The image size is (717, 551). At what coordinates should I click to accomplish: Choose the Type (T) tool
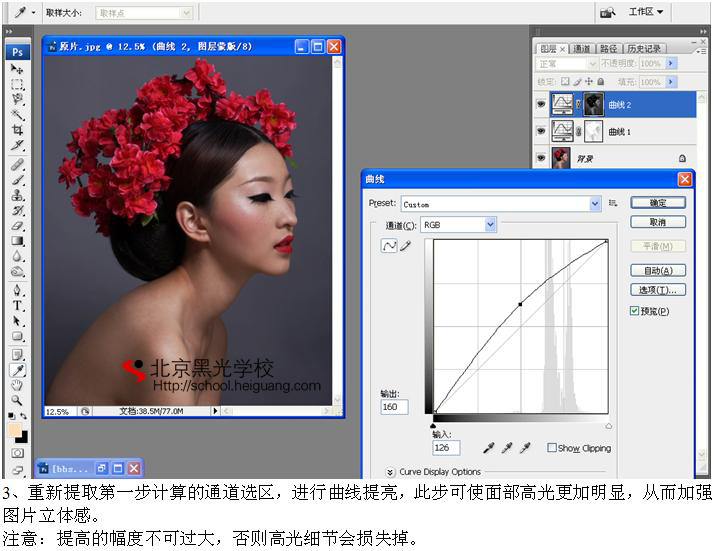click(17, 306)
